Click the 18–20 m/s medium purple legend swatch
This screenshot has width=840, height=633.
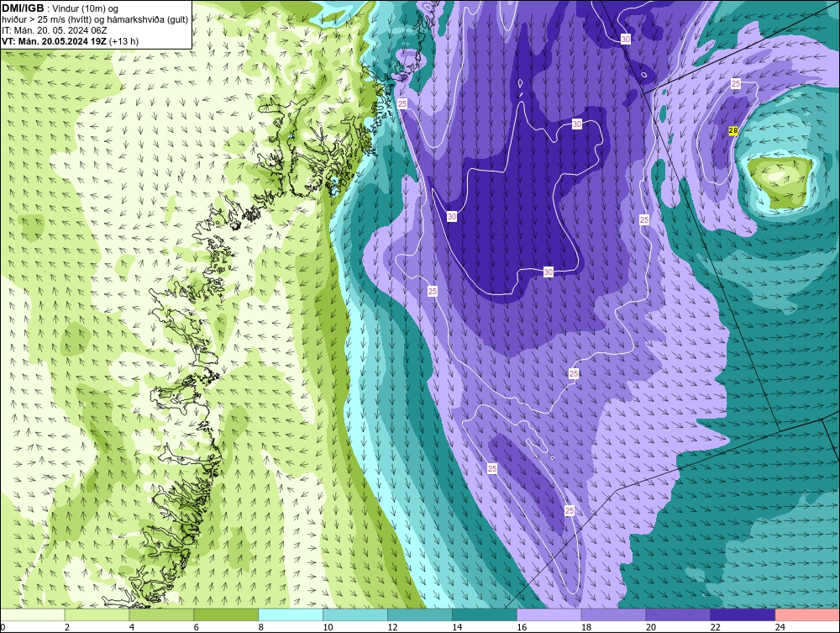click(x=613, y=615)
